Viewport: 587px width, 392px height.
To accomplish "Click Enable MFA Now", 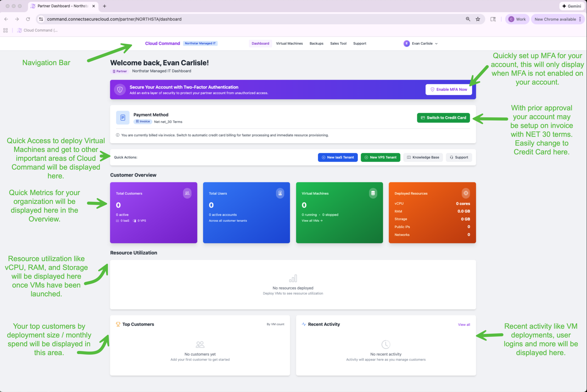I will (x=448, y=89).
